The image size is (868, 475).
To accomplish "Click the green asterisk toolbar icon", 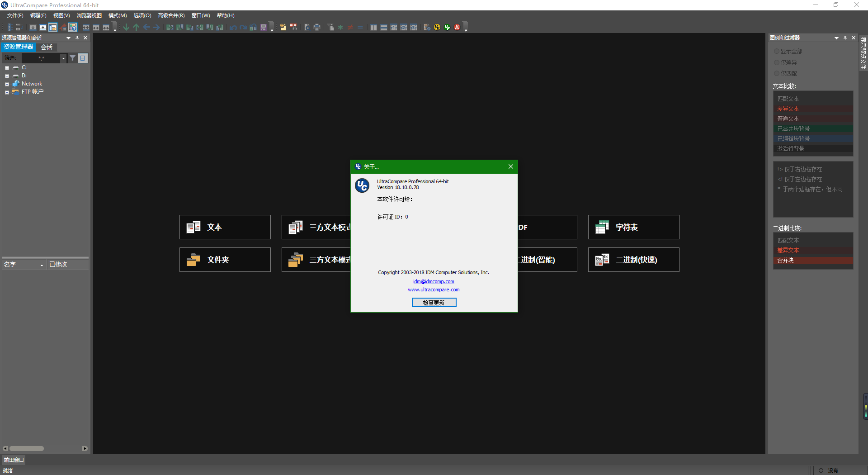I will [340, 27].
